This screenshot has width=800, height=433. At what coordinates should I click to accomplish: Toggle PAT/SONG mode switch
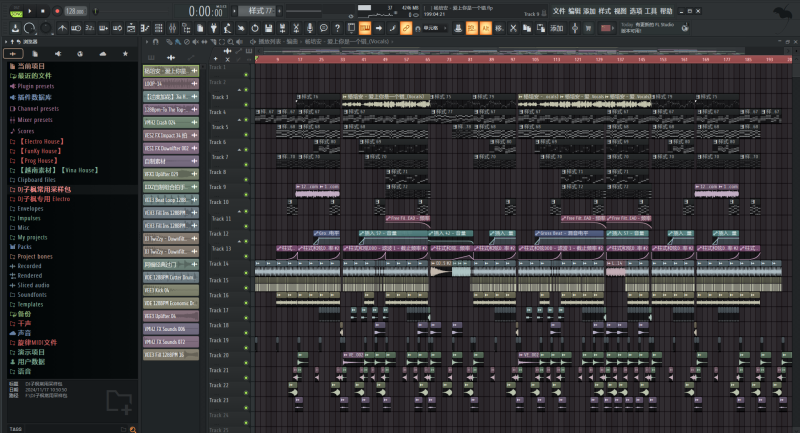(x=16, y=11)
